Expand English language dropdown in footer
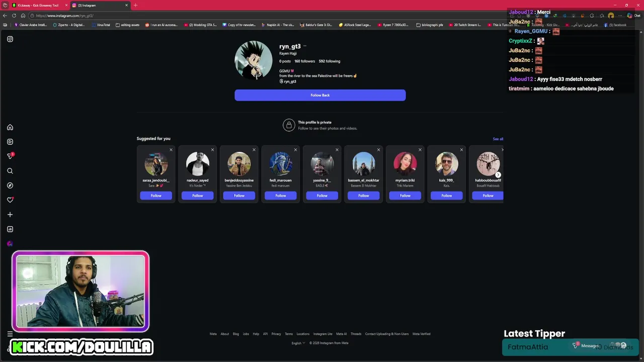This screenshot has height=362, width=644. pyautogui.click(x=298, y=343)
